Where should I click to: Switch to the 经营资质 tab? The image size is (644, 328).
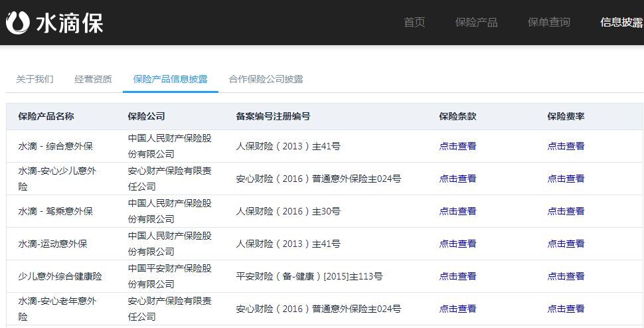[x=93, y=79]
